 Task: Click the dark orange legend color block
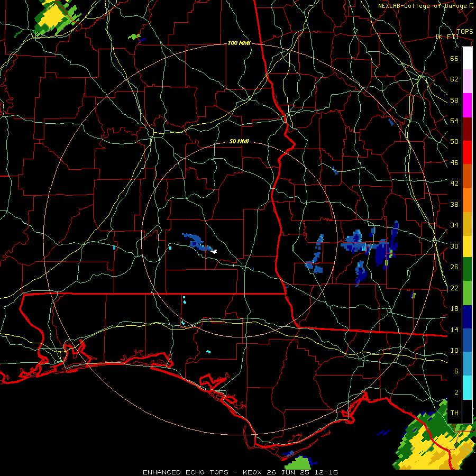[467, 176]
